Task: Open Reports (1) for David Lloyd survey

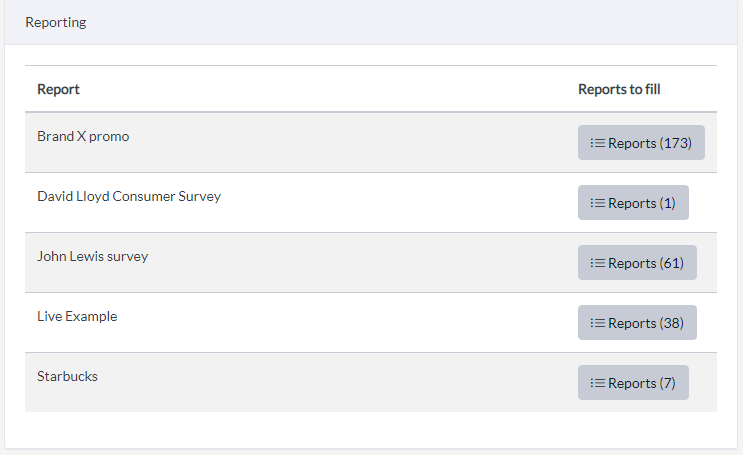Action: pyautogui.click(x=633, y=202)
